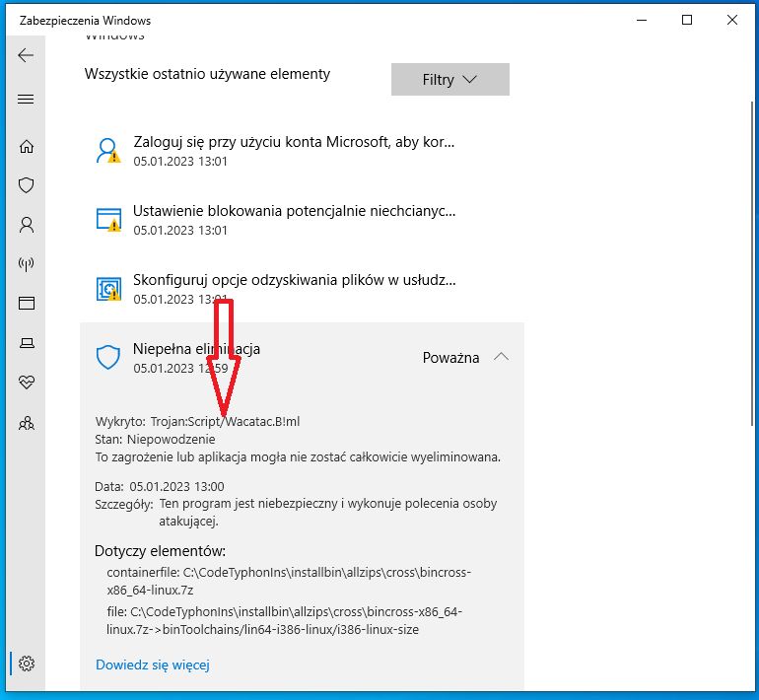The image size is (759, 700).
Task: Click the Poważna severity label
Action: [450, 358]
